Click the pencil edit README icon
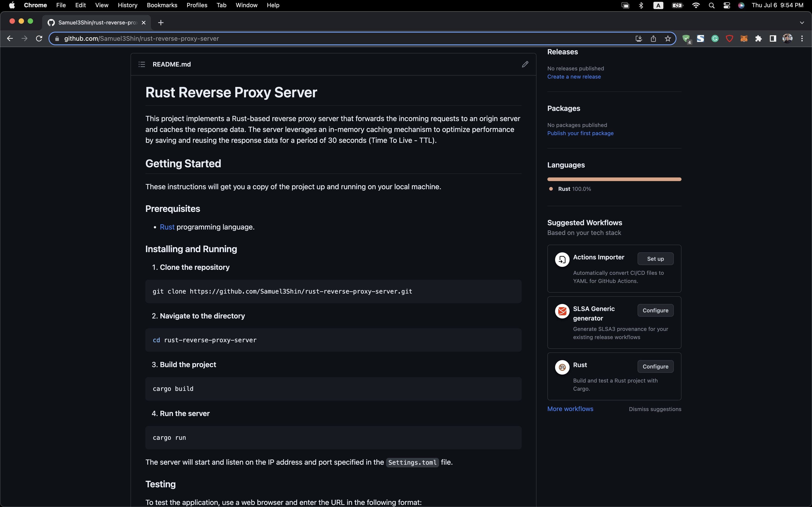Viewport: 812px width, 507px height. pos(525,64)
